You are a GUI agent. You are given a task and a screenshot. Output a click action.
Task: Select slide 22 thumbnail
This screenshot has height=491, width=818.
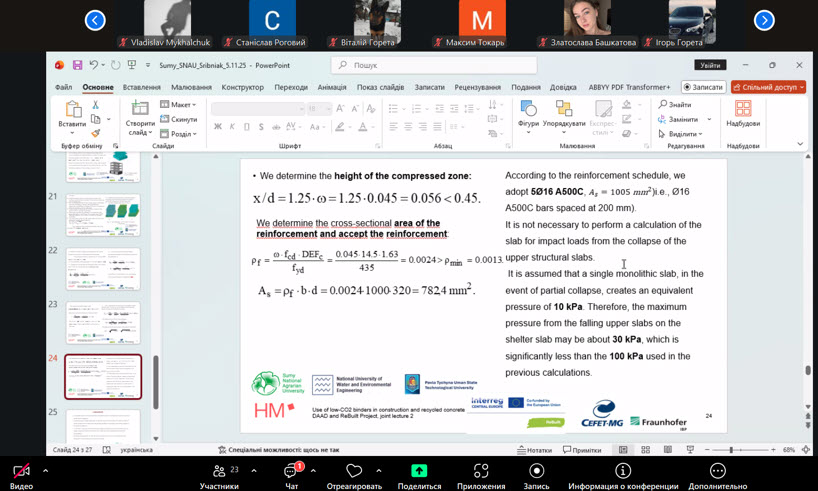(x=103, y=269)
